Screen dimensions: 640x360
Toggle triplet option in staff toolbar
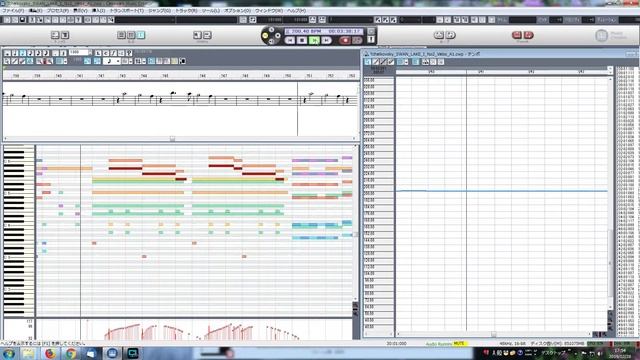63,53
